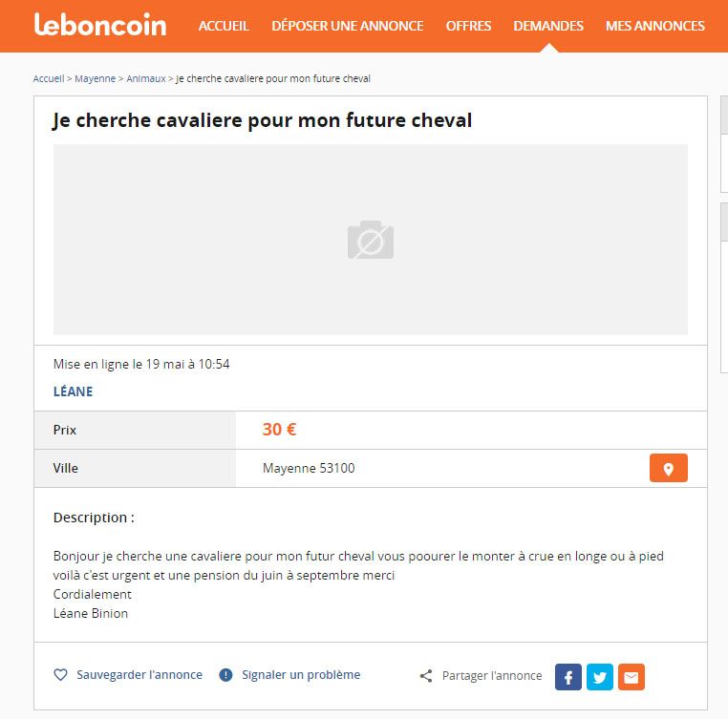Image resolution: width=728 pixels, height=719 pixels.
Task: Click the Accueil breadcrumb link
Action: click(48, 78)
